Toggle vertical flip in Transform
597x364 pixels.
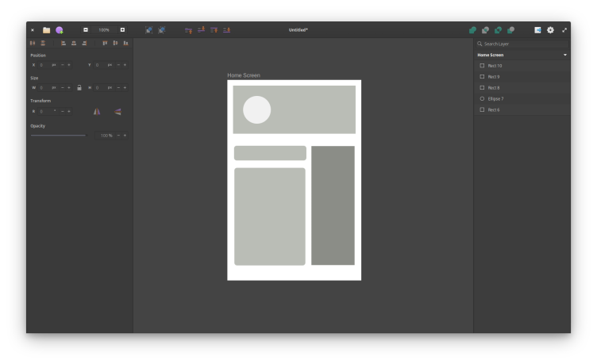click(x=117, y=112)
